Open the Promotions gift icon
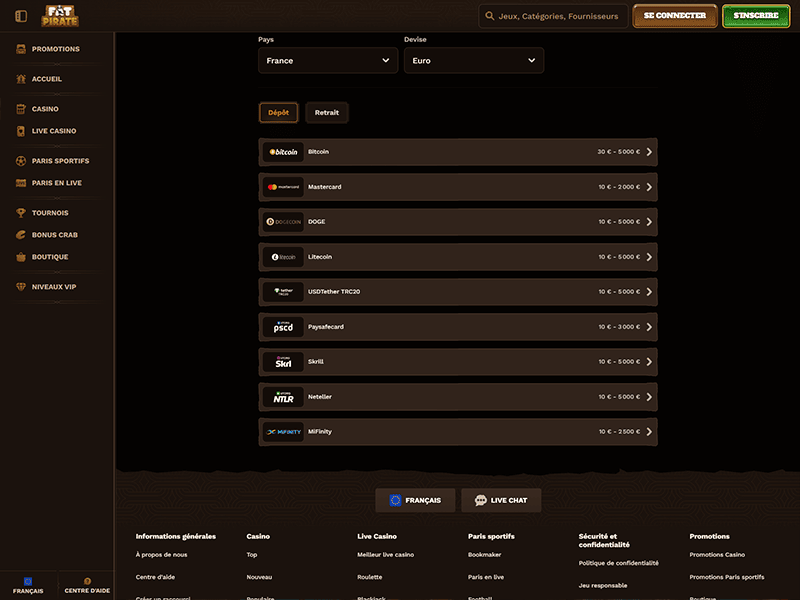This screenshot has height=600, width=800. pos(21,49)
